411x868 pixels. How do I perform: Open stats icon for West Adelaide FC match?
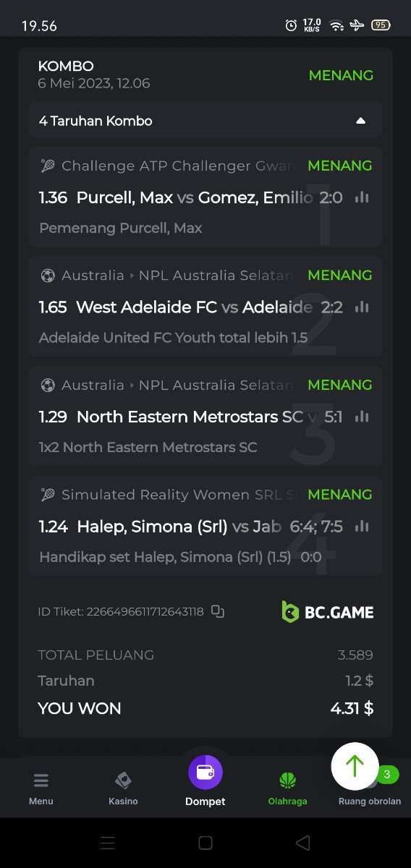click(x=362, y=307)
